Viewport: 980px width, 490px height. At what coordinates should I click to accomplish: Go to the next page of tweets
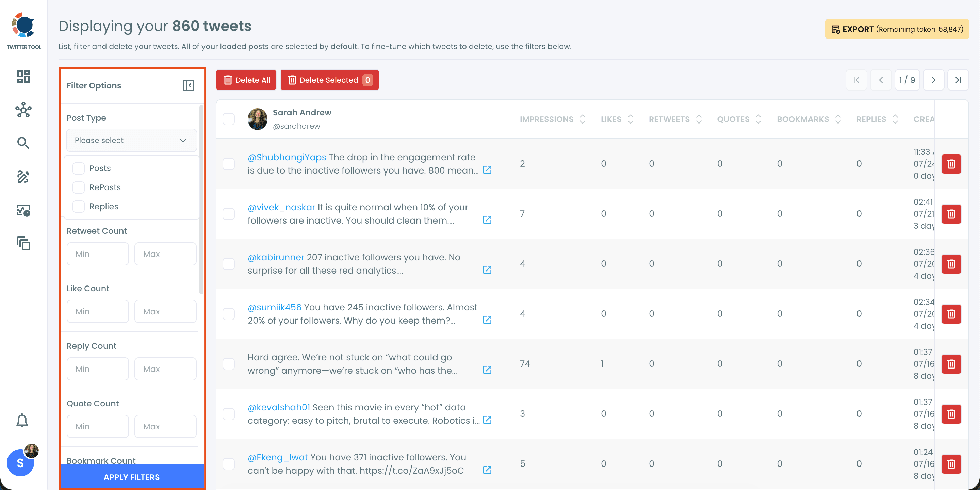tap(933, 80)
